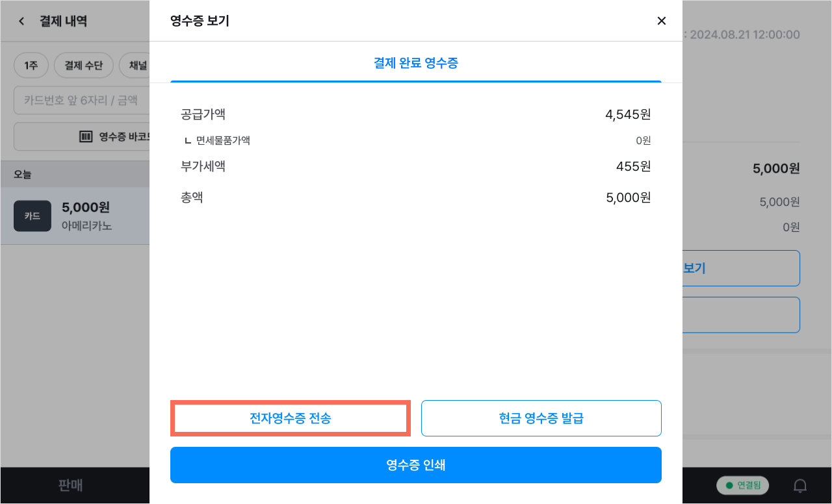Select the dark 카드 badge icon
Viewport: 832px width, 504px height.
[32, 216]
